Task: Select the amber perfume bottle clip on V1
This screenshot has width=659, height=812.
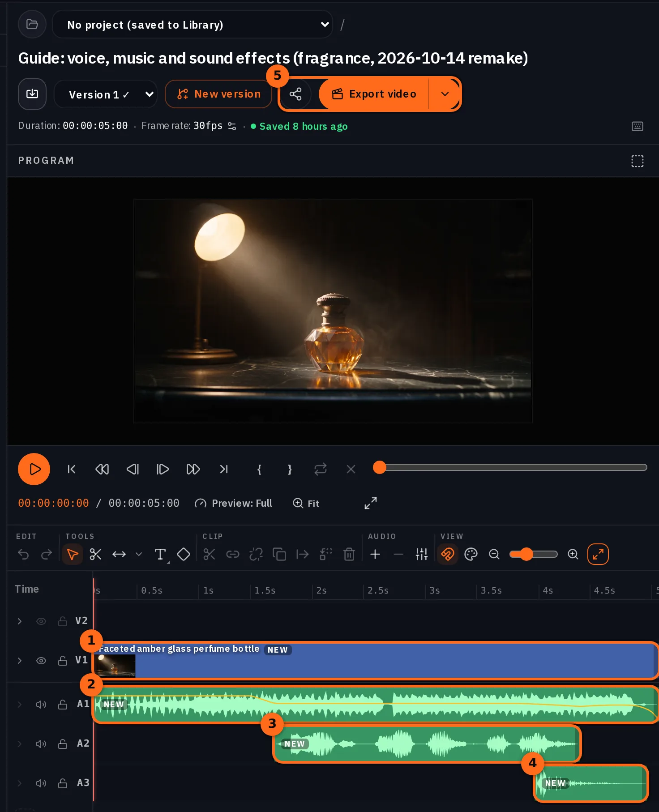Action: [x=375, y=661]
